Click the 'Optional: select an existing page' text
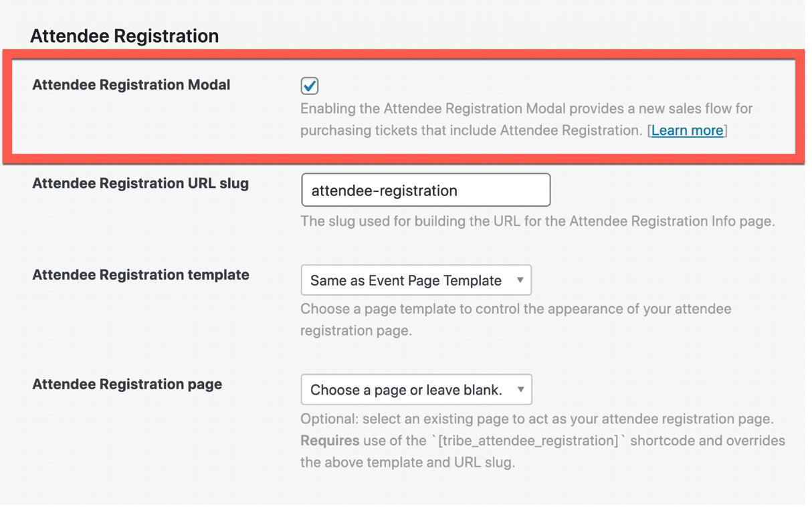Image resolution: width=812 pixels, height=507 pixels. tap(536, 419)
